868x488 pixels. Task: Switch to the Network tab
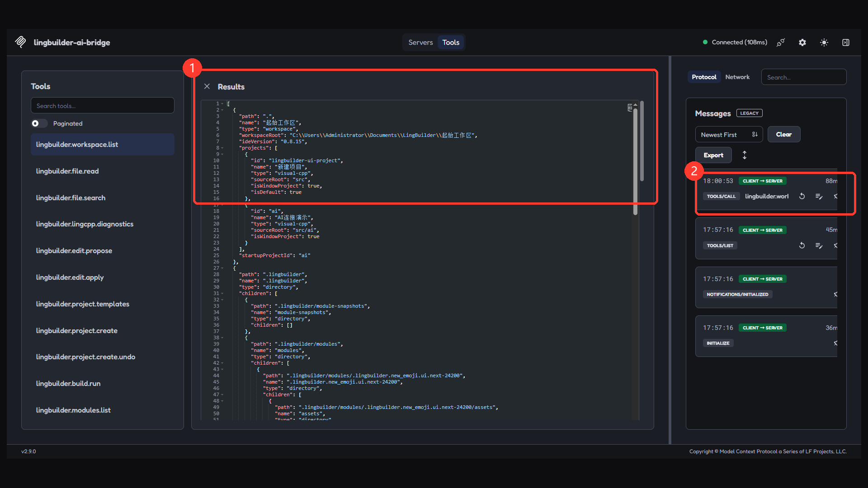(737, 77)
